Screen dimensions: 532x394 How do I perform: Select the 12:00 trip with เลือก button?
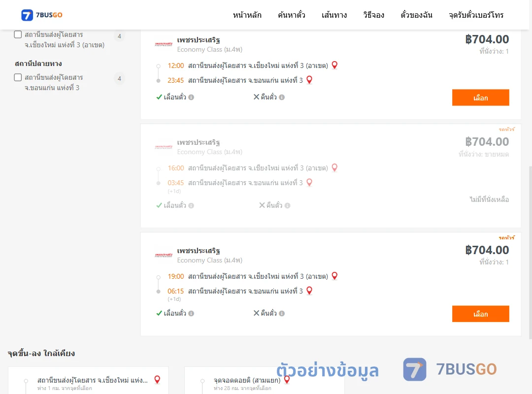coord(480,98)
